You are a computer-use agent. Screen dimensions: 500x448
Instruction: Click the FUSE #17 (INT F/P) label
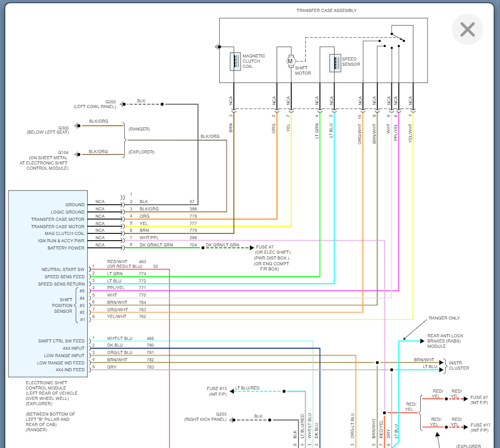(x=480, y=428)
